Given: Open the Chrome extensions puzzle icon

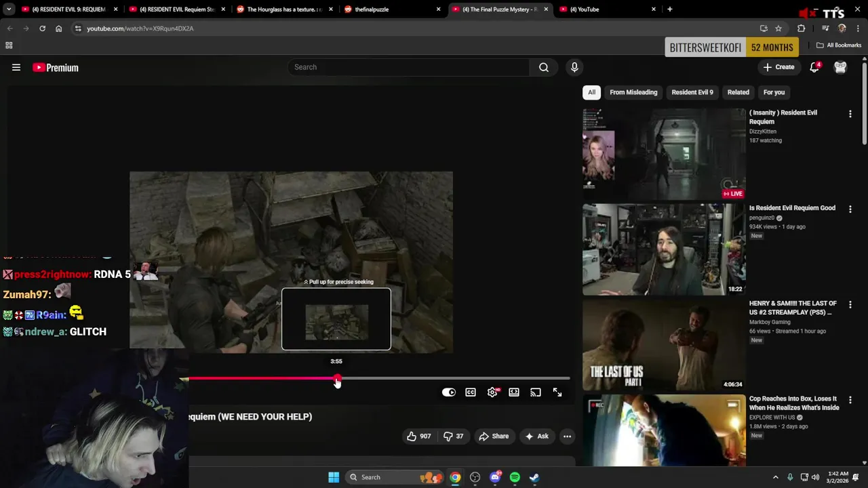Looking at the screenshot, I should [x=802, y=28].
